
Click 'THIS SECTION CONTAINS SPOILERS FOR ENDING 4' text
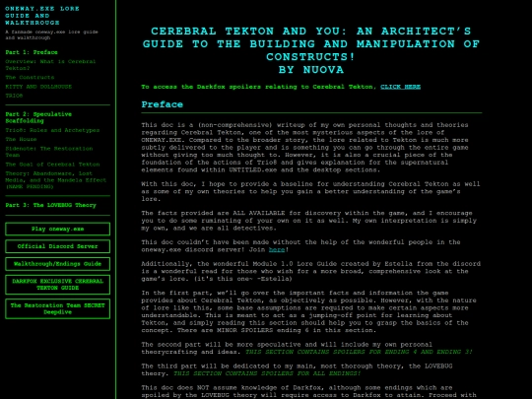[x=359, y=352]
